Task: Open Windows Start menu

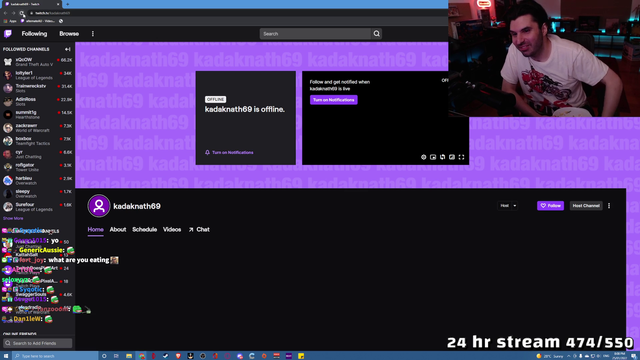Action: (6, 356)
